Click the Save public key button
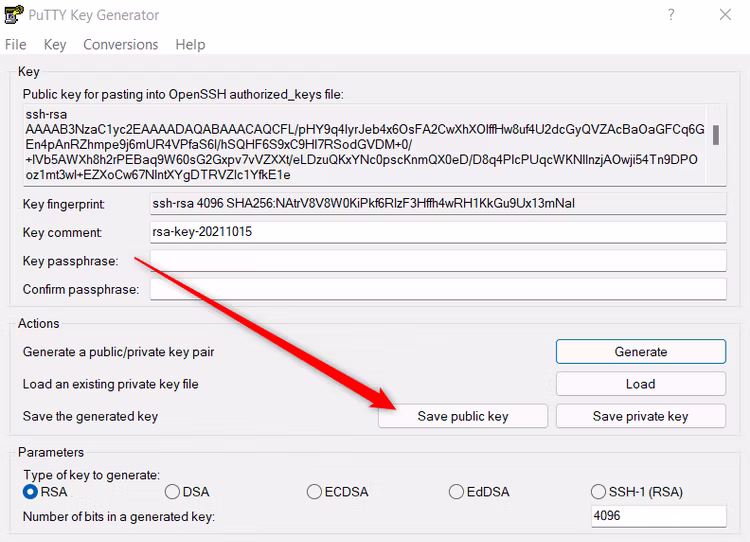 pyautogui.click(x=463, y=416)
